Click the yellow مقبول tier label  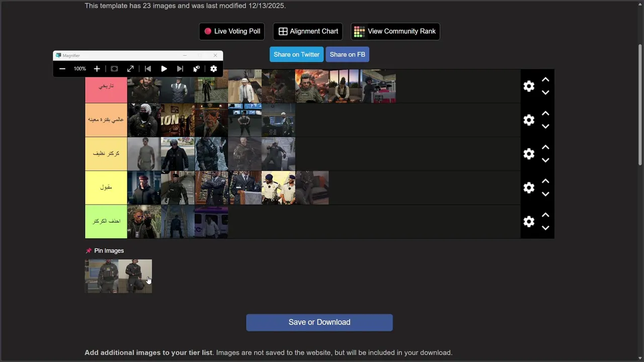(106, 188)
